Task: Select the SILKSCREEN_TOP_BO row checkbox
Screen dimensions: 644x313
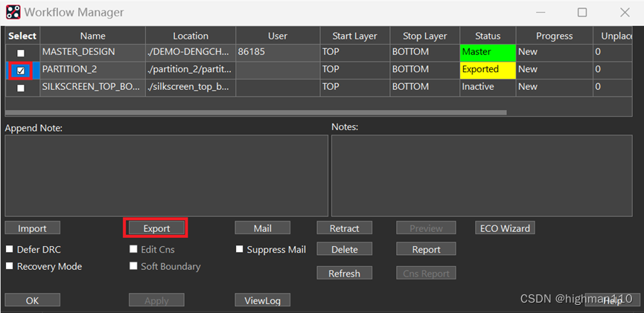Action: pyautogui.click(x=21, y=88)
